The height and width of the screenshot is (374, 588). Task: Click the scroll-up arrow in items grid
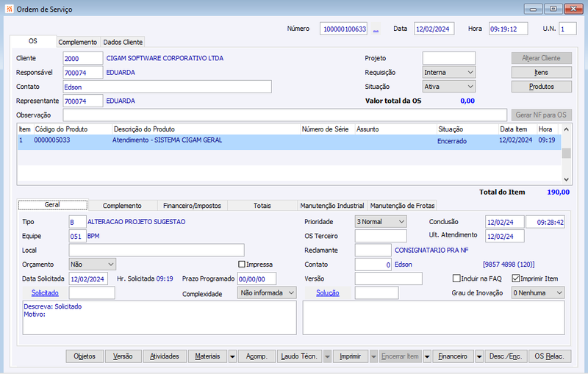566,129
